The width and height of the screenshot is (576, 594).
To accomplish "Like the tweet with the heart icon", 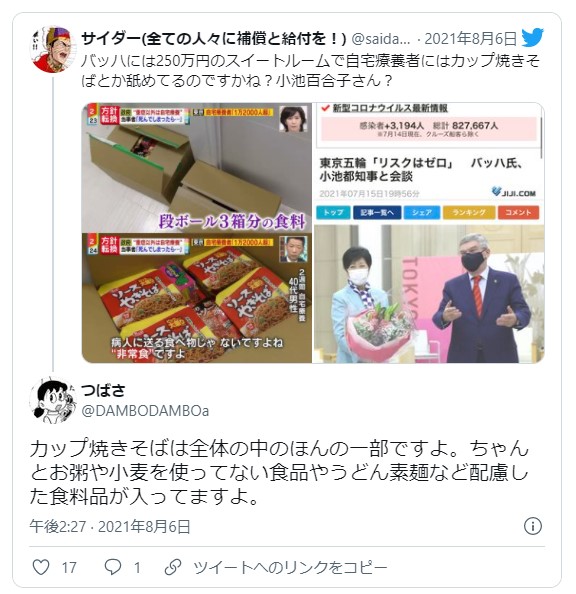I will coord(41,567).
